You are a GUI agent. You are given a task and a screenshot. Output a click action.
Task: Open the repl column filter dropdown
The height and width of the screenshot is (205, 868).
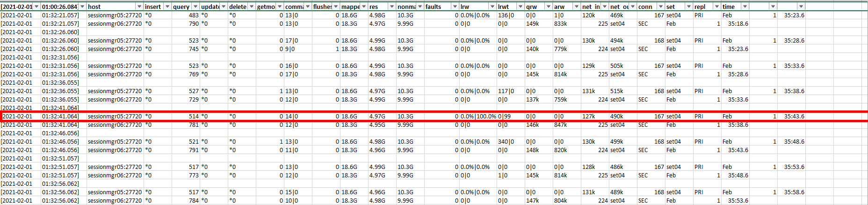click(716, 7)
